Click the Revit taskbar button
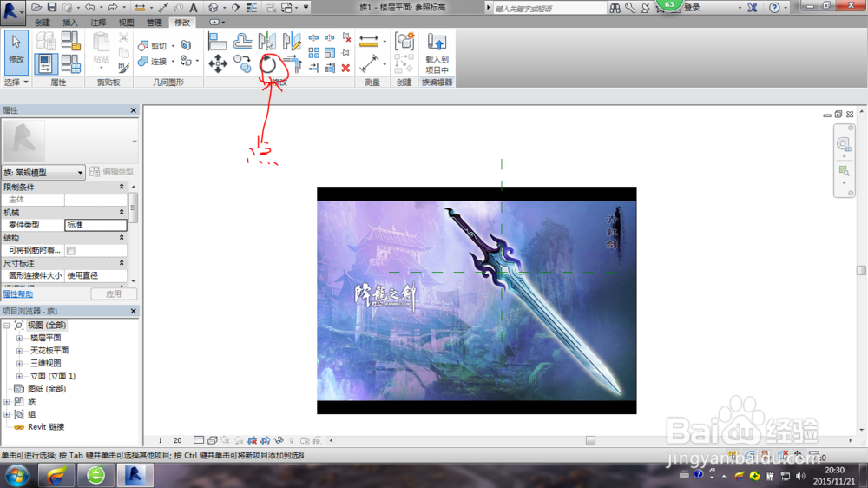 tap(135, 475)
